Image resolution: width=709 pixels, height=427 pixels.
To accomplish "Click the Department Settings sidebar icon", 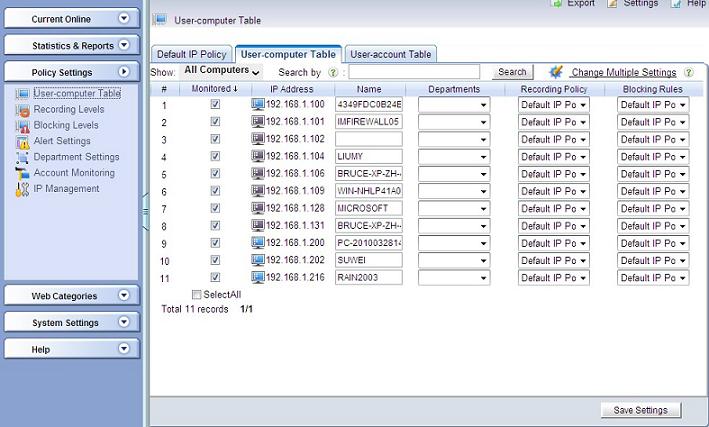I will click(x=24, y=157).
